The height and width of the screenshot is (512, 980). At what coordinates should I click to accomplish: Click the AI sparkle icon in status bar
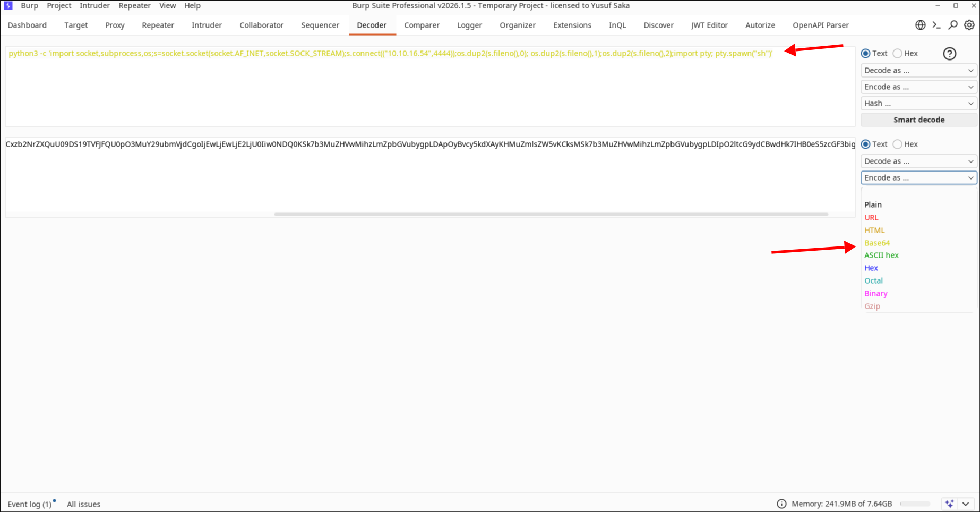point(950,504)
